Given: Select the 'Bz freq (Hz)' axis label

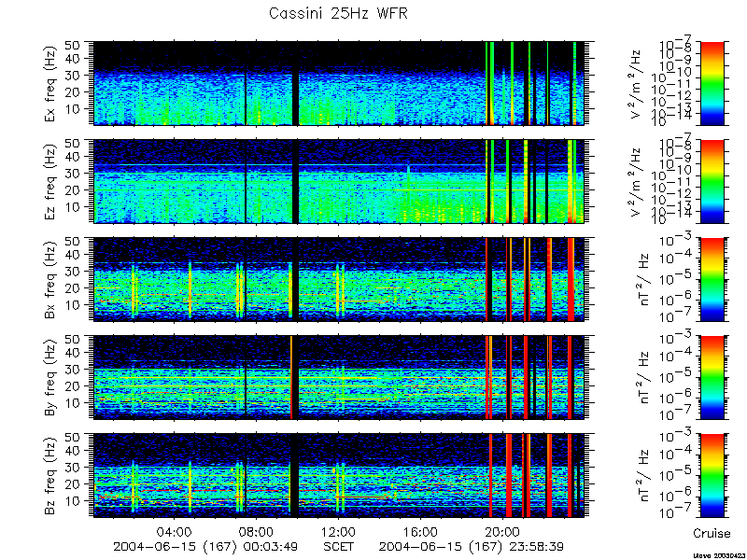Looking at the screenshot, I should click(x=51, y=476).
